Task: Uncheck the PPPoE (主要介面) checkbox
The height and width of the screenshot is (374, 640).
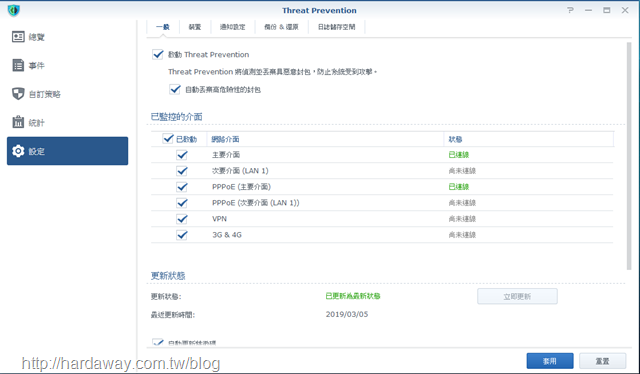Action: tap(182, 187)
